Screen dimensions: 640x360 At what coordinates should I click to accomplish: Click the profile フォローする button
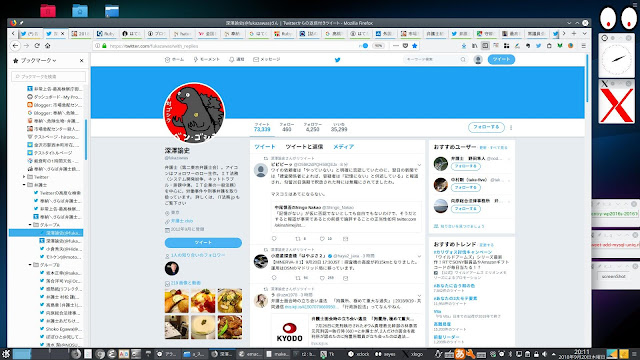[486, 127]
